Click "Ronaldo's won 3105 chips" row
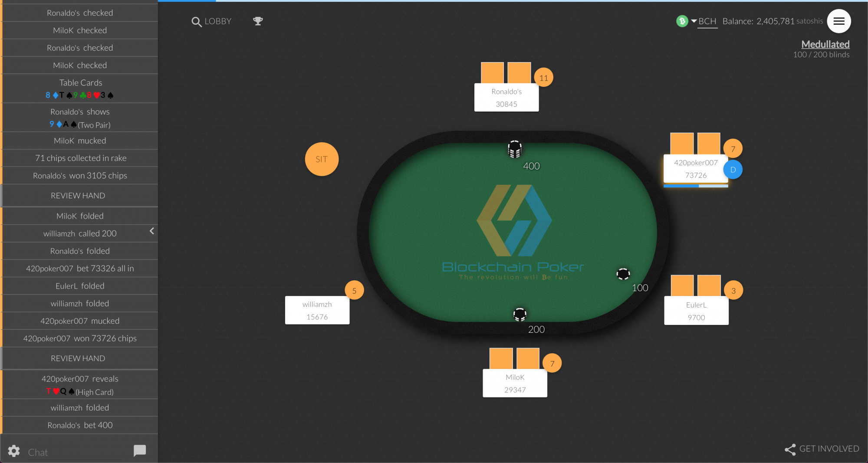Viewport: 868px width, 463px height. click(x=80, y=176)
